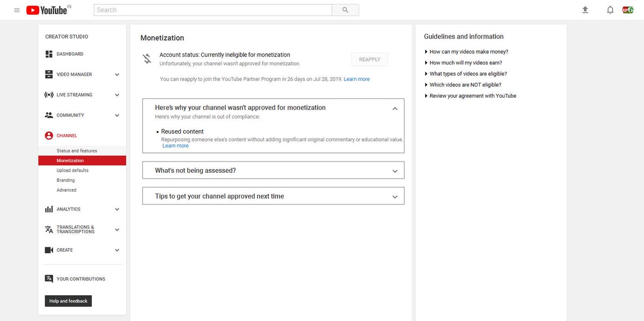Expand Which videos are NOT eligible

[x=463, y=85]
